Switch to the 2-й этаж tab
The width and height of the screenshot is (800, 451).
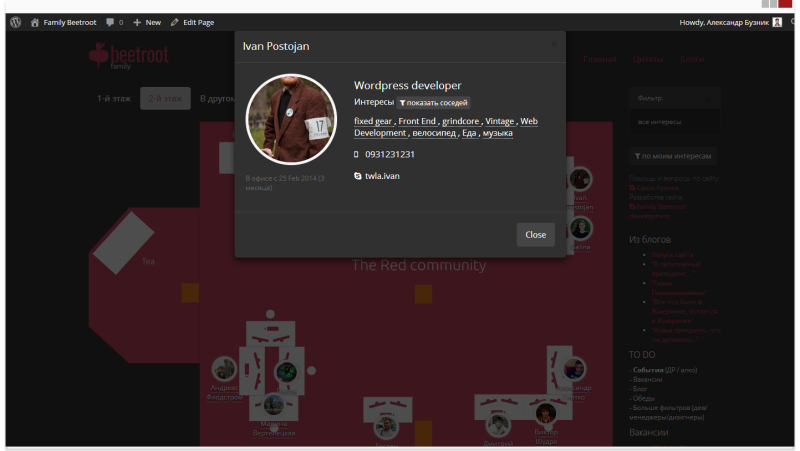tap(165, 98)
